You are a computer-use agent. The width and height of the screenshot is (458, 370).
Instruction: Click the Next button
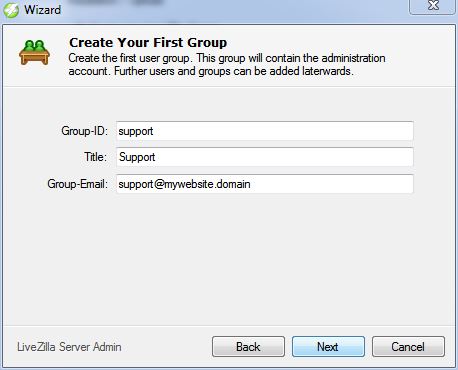tap(328, 347)
